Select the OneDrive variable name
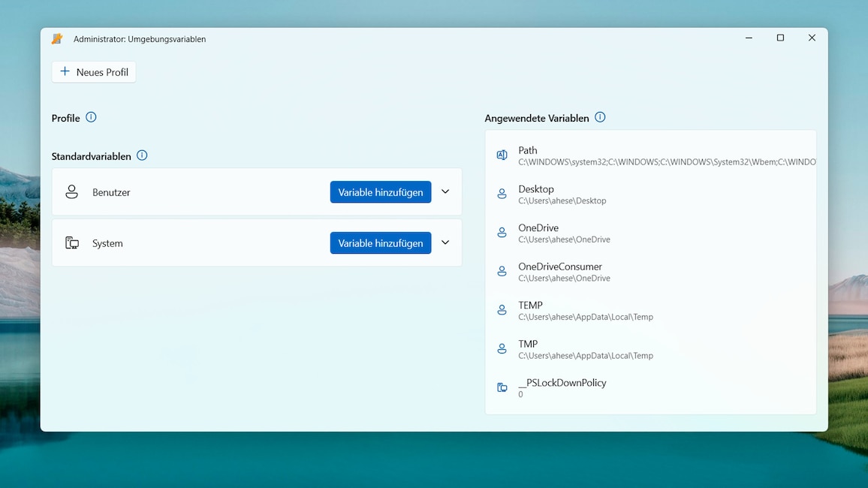This screenshot has width=868, height=488. 538,227
